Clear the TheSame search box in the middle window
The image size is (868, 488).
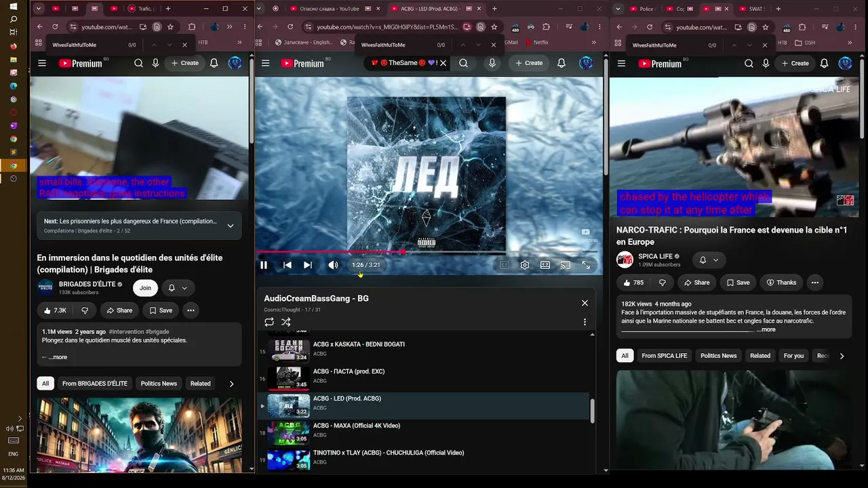[443, 63]
